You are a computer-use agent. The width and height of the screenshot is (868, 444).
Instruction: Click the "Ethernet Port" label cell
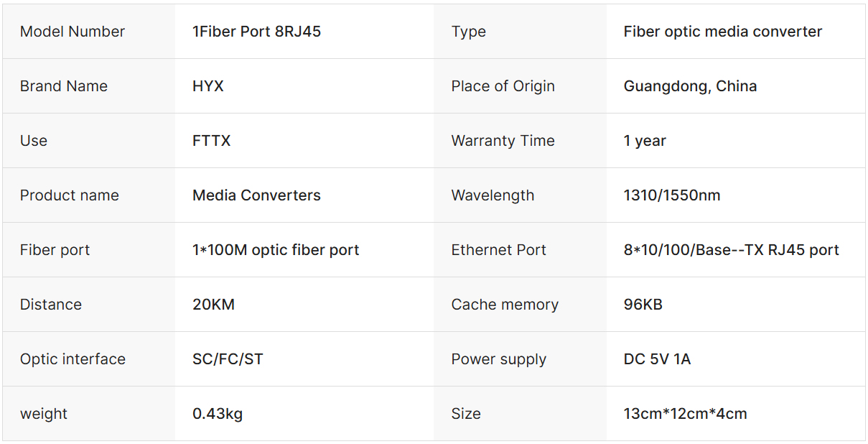pos(498,250)
